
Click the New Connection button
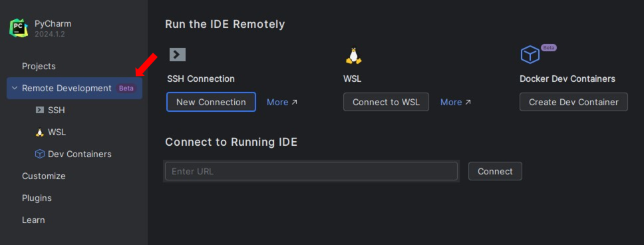(211, 102)
